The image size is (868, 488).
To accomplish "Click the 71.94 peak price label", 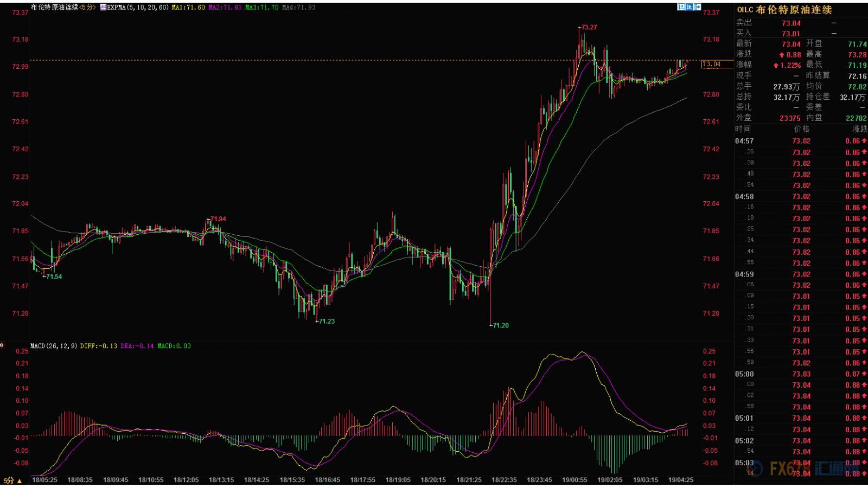I will coord(218,219).
